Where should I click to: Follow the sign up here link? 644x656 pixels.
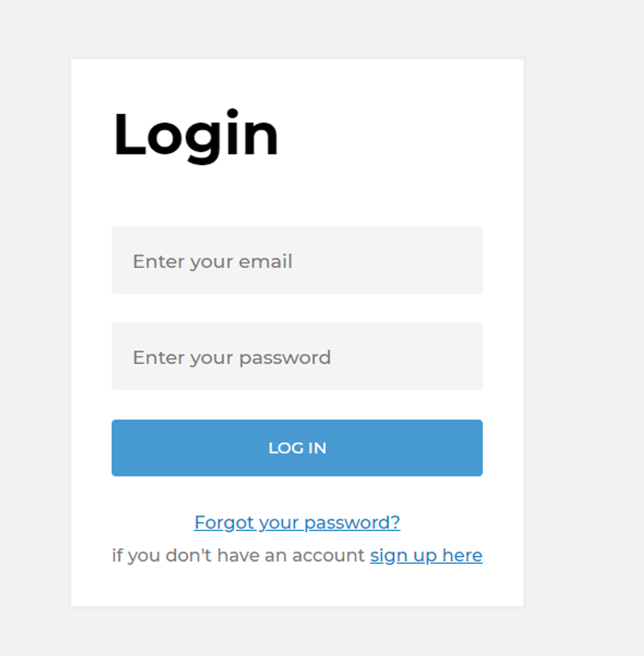pos(426,555)
